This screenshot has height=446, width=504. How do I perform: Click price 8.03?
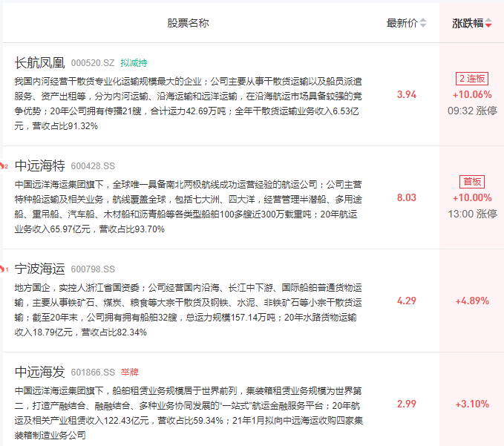coord(406,197)
